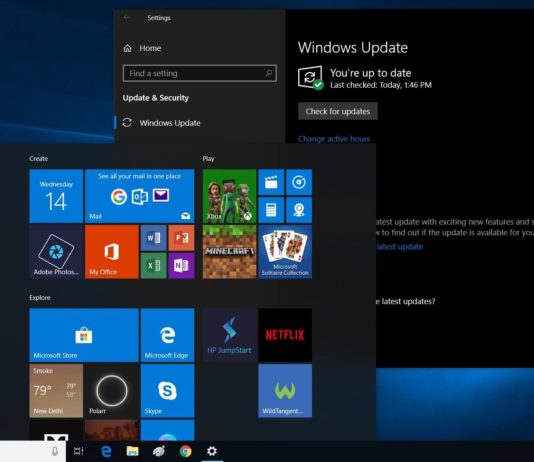Viewport: 534px width, 462px height.
Task: Open the Mail tile
Action: [x=140, y=196]
